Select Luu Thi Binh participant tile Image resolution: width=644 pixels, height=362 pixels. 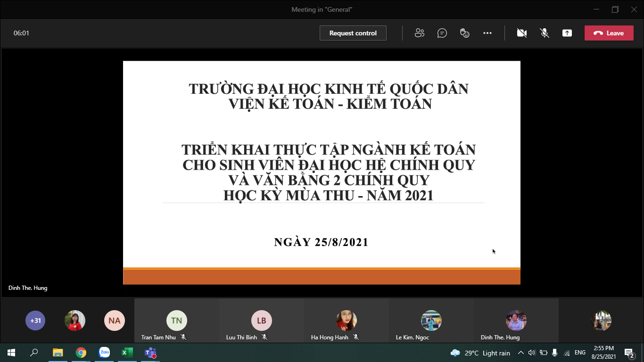(x=262, y=321)
